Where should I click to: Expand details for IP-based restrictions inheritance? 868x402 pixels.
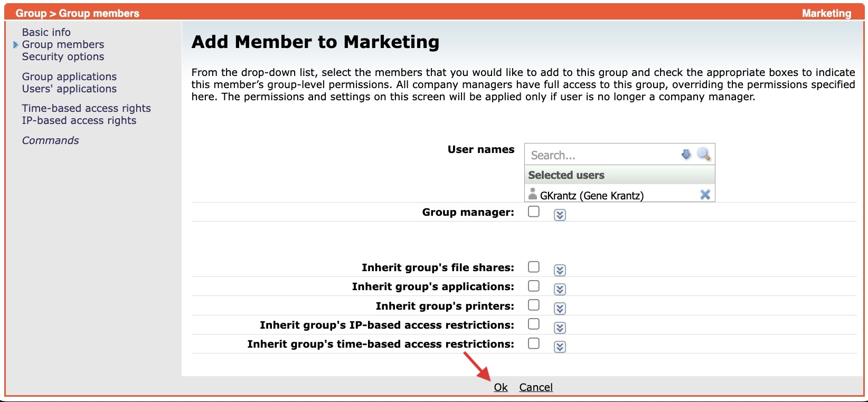point(560,328)
